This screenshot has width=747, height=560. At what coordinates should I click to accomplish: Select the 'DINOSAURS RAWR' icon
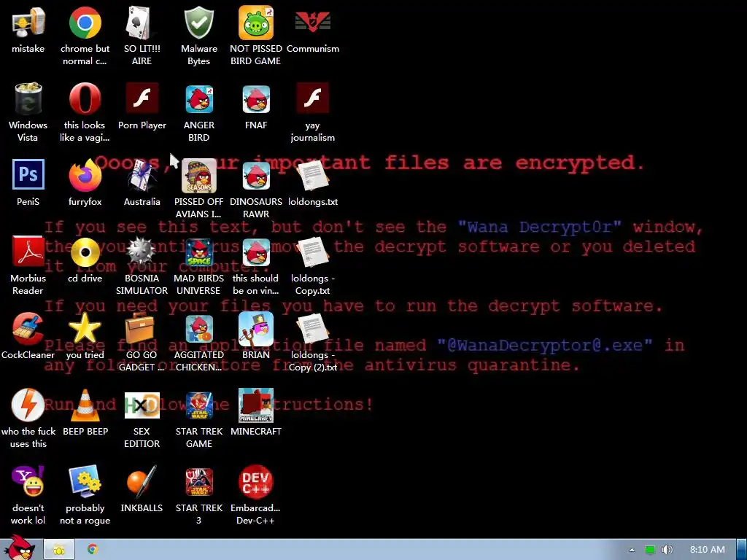pyautogui.click(x=256, y=176)
